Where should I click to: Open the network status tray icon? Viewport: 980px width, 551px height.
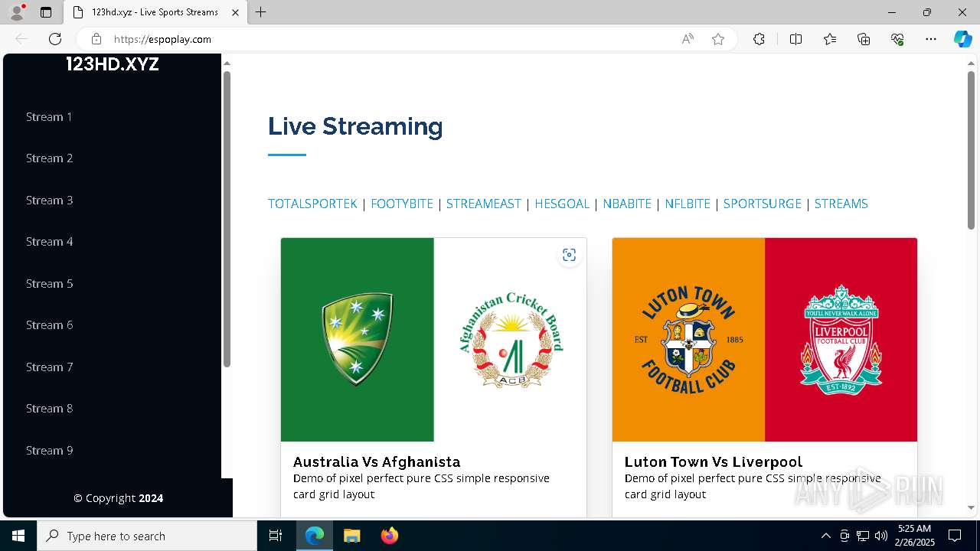click(863, 536)
